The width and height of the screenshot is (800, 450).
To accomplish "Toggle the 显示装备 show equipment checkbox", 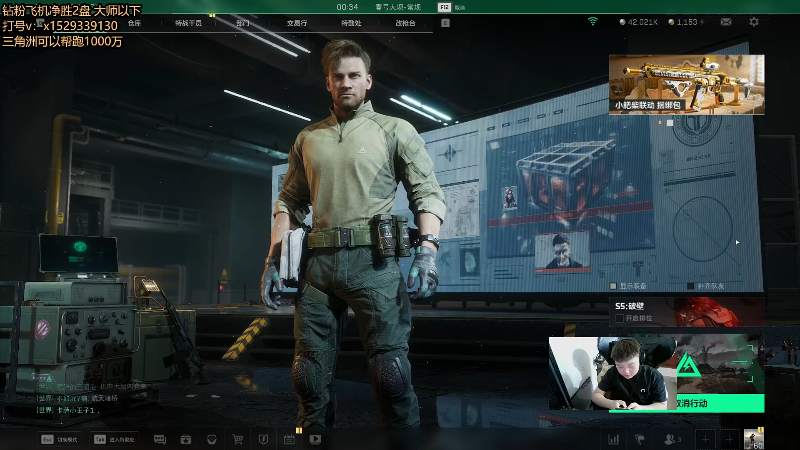I will pos(614,286).
